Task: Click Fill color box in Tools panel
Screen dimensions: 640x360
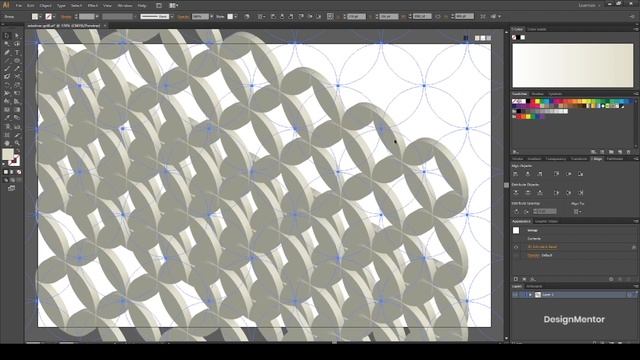Action: [x=8, y=154]
